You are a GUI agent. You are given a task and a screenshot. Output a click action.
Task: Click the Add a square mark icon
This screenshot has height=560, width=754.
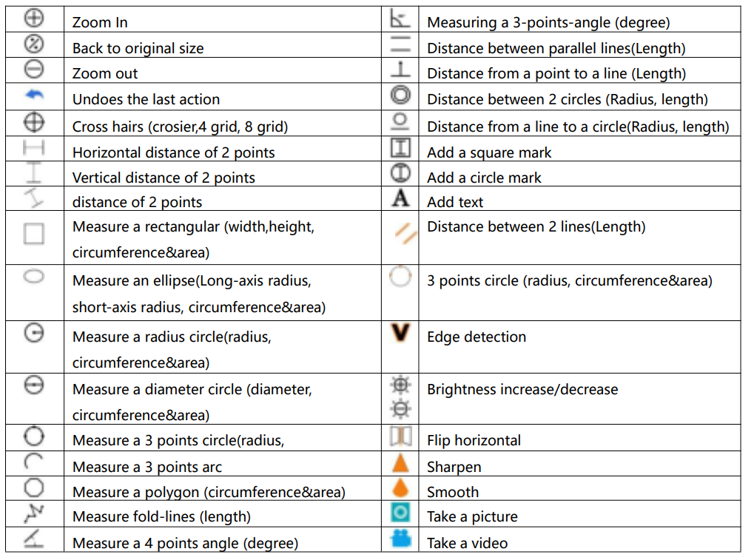click(400, 148)
